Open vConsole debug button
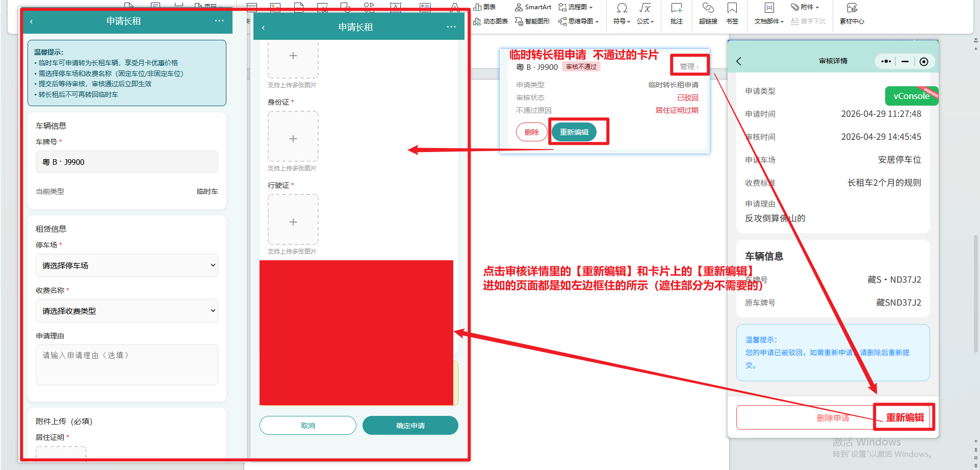Screen dimensions: 980x470 tap(912, 96)
